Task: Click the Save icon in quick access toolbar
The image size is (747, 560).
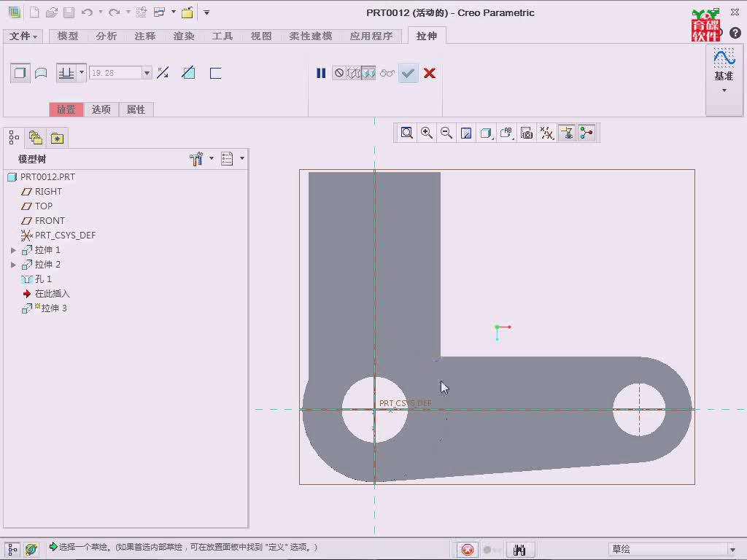Action: pyautogui.click(x=69, y=12)
